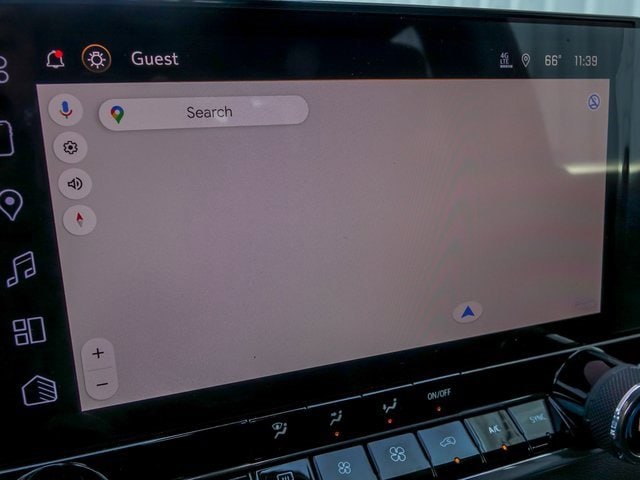Open the split-view apps grid icon
640x480 pixels.
coord(29,331)
